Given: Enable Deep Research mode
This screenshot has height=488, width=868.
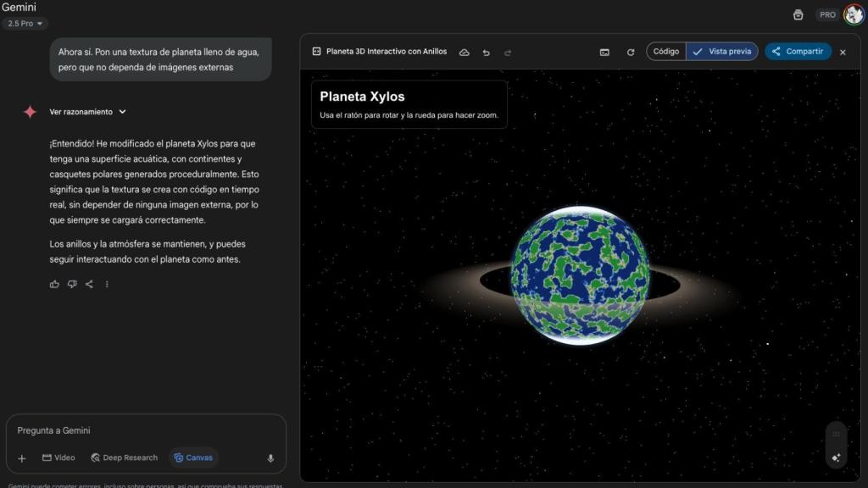Looking at the screenshot, I should click(x=124, y=457).
